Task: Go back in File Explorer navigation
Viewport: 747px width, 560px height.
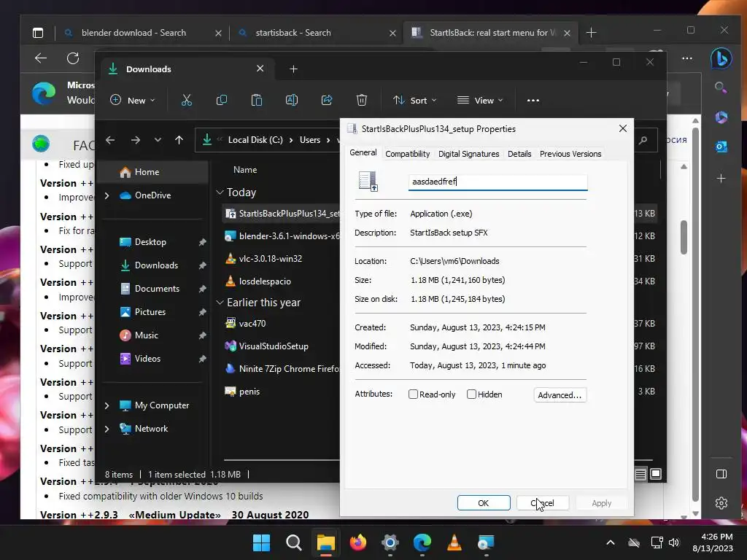Action: pyautogui.click(x=110, y=140)
